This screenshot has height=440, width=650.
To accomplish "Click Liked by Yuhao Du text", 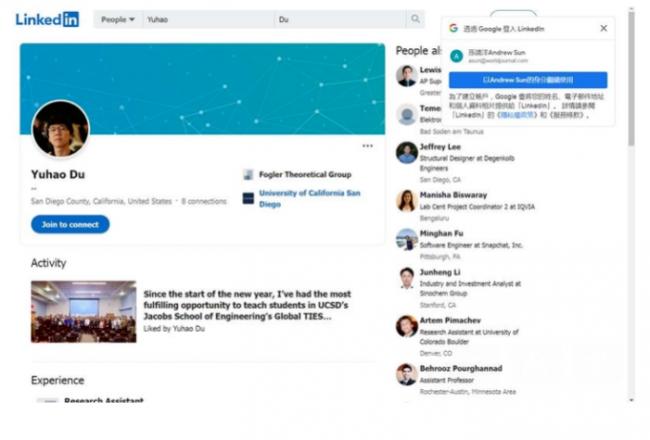I will [174, 328].
